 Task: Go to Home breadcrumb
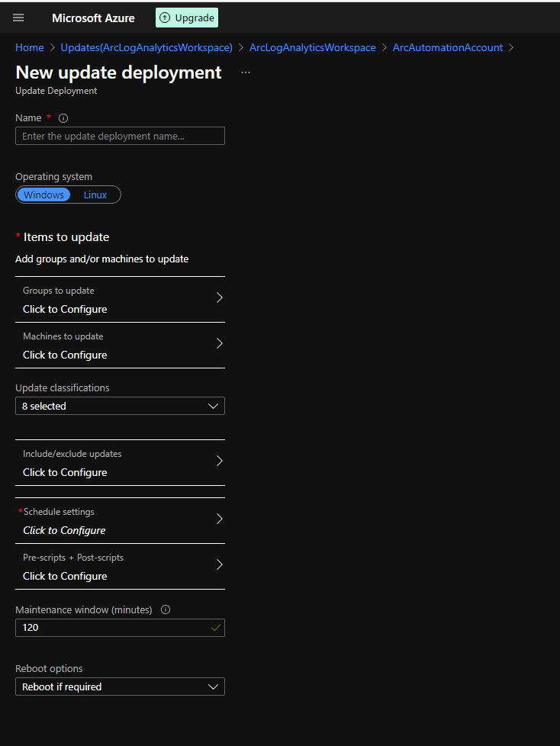click(30, 47)
